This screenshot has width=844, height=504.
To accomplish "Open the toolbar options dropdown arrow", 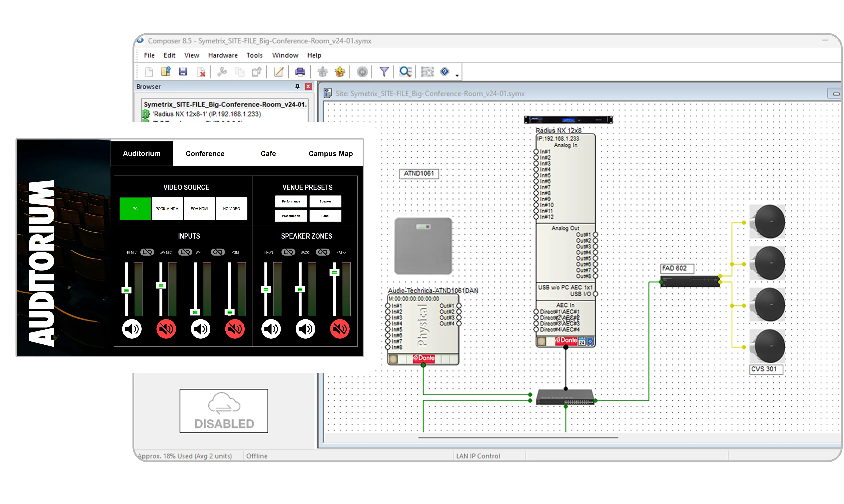I will pyautogui.click(x=457, y=75).
